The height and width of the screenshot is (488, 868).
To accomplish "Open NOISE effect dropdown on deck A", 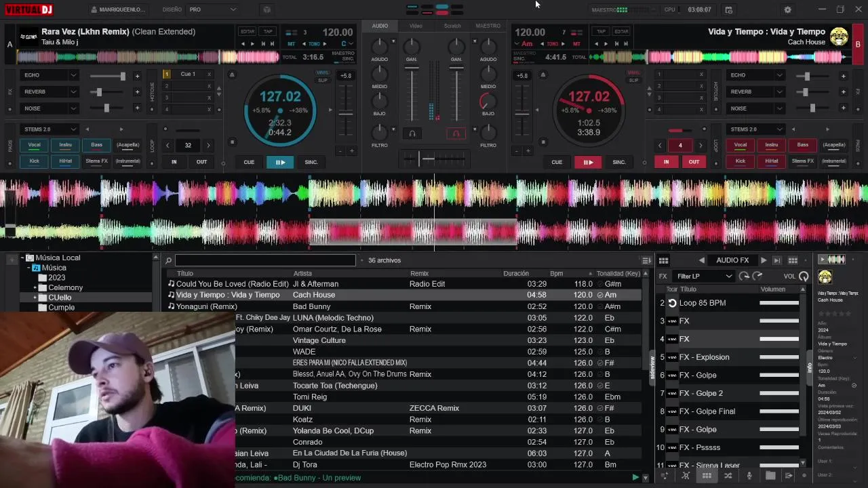I will coord(49,108).
